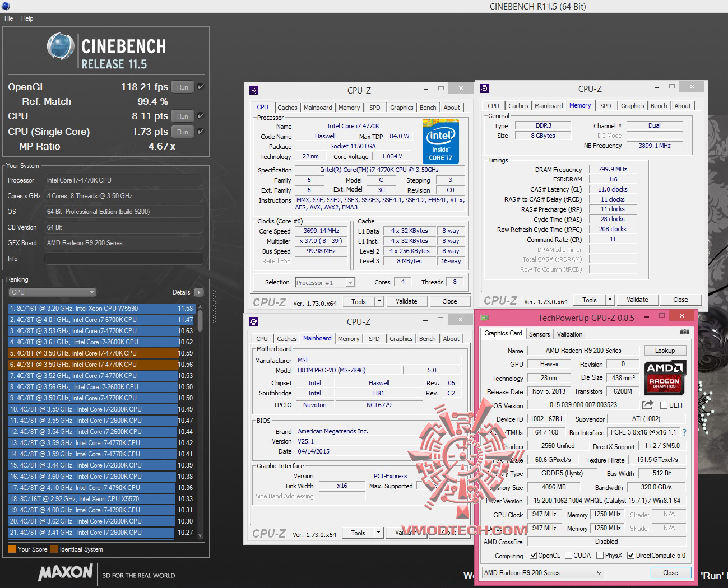728x588 pixels.
Task: Check the PhysX checkbox
Action: coord(600,556)
